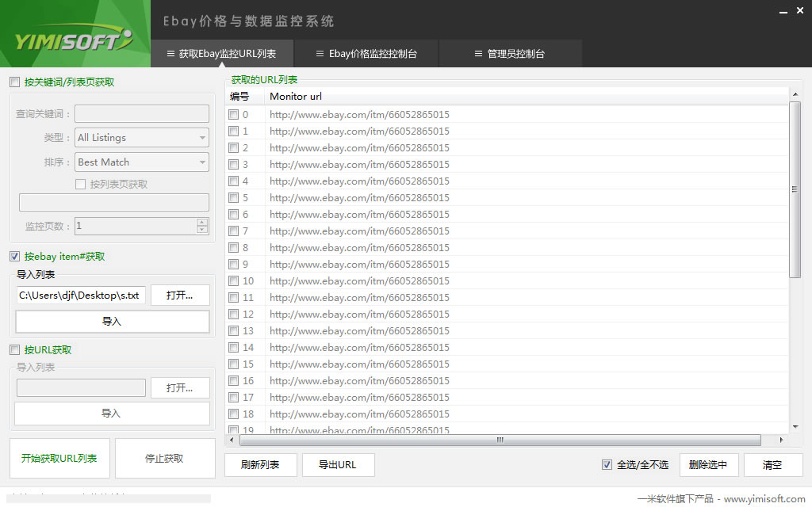Enable the 按URL获取 checkbox
This screenshot has width=812, height=511.
15,350
